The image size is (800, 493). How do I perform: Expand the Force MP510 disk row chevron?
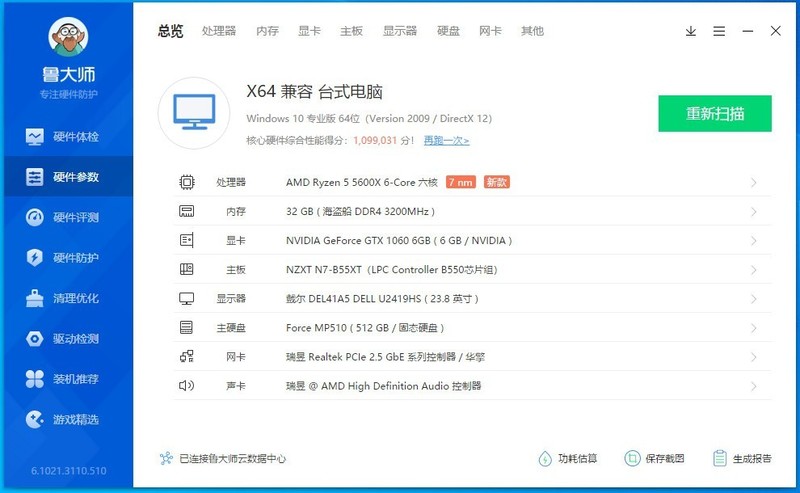(754, 328)
